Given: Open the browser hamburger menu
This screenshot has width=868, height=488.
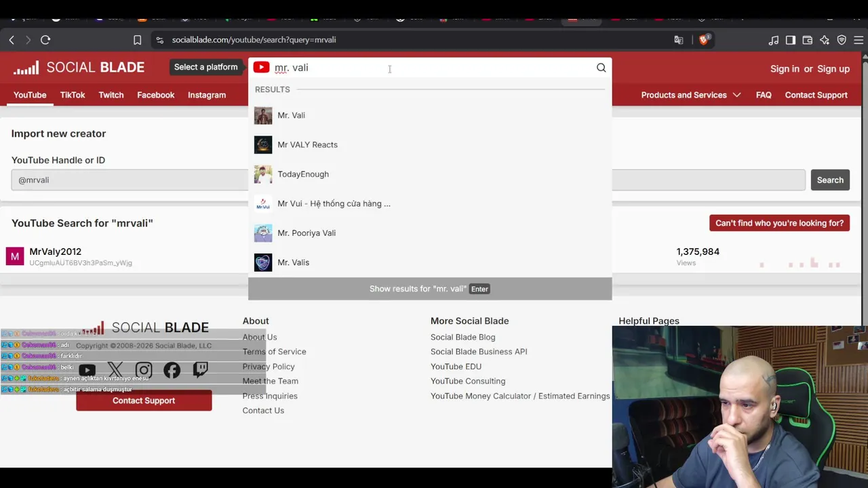Looking at the screenshot, I should (859, 40).
